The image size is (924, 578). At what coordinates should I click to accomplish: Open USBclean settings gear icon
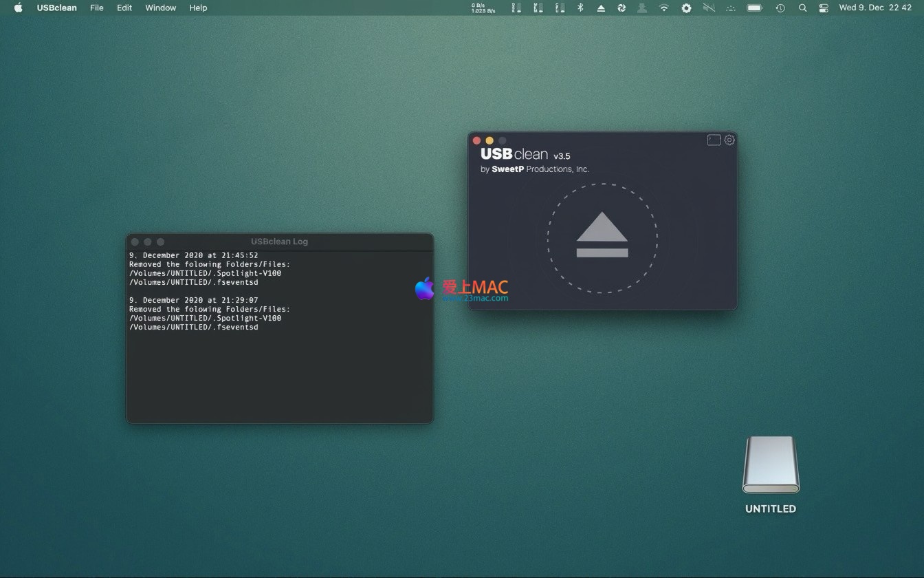[x=729, y=140]
